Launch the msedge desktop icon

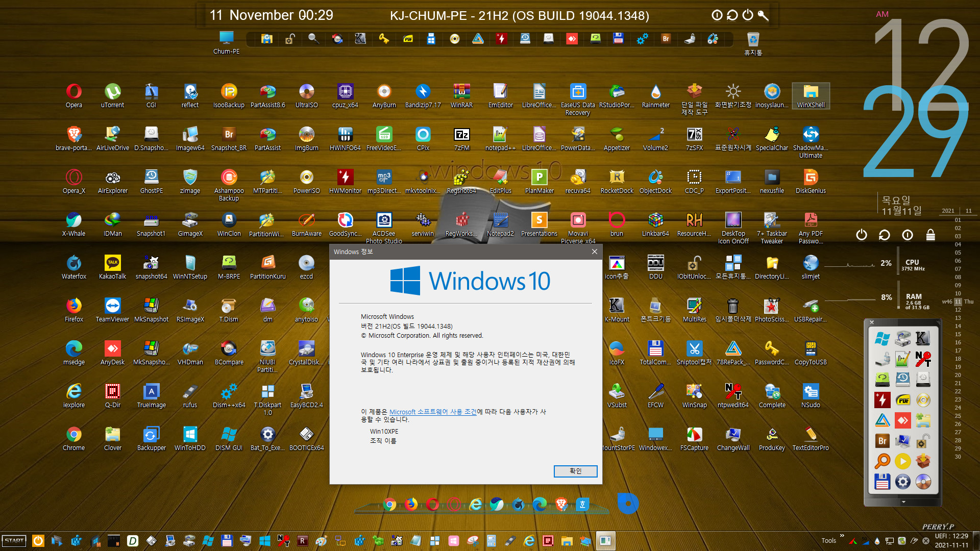tap(74, 353)
